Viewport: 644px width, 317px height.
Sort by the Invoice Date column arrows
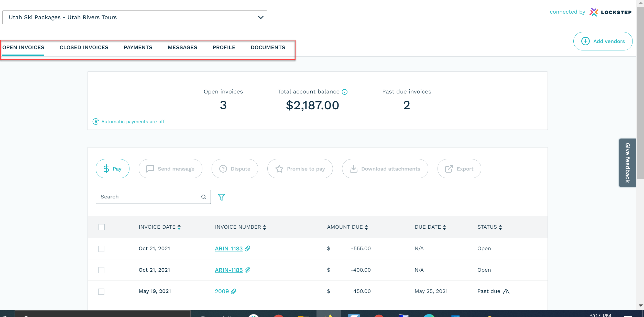tap(179, 227)
